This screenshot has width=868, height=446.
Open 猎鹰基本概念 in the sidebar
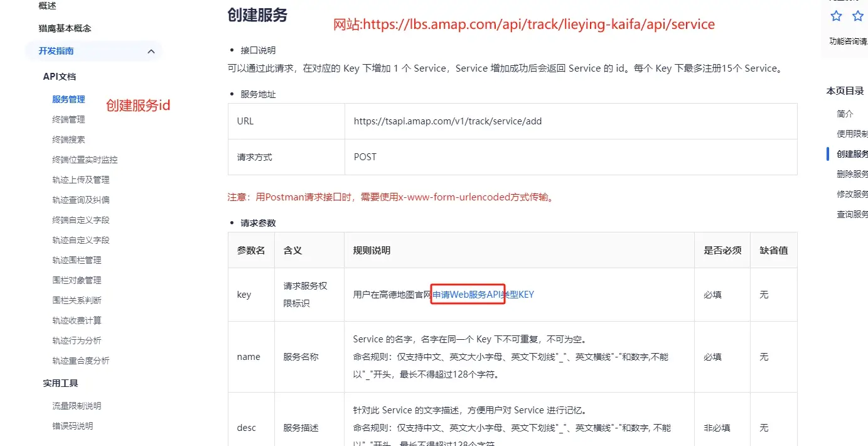(65, 28)
